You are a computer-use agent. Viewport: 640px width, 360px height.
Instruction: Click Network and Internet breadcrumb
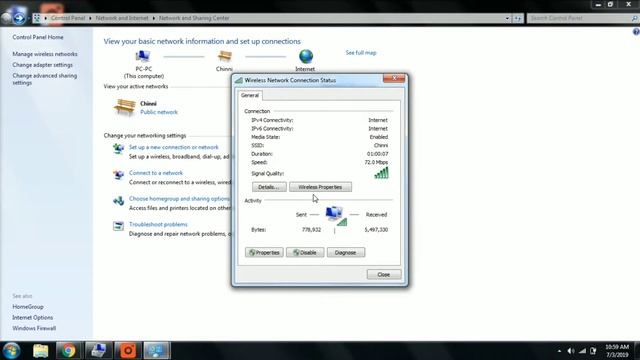[122, 18]
